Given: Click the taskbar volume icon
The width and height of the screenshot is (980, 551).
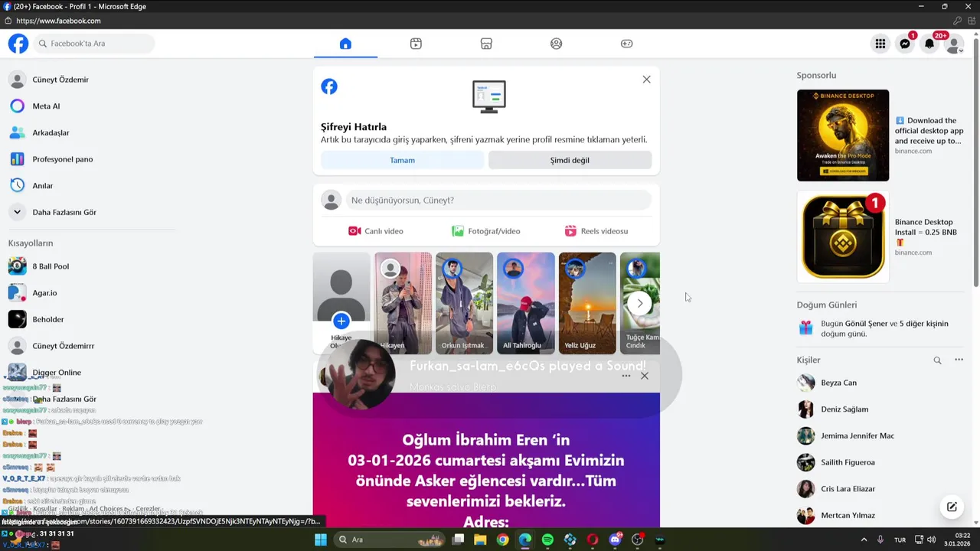Looking at the screenshot, I should [932, 540].
